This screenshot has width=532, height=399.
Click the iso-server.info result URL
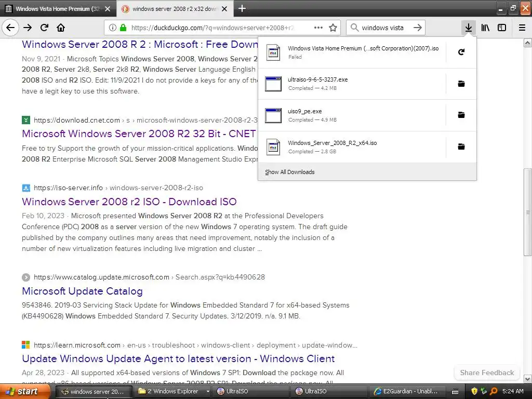coord(118,188)
